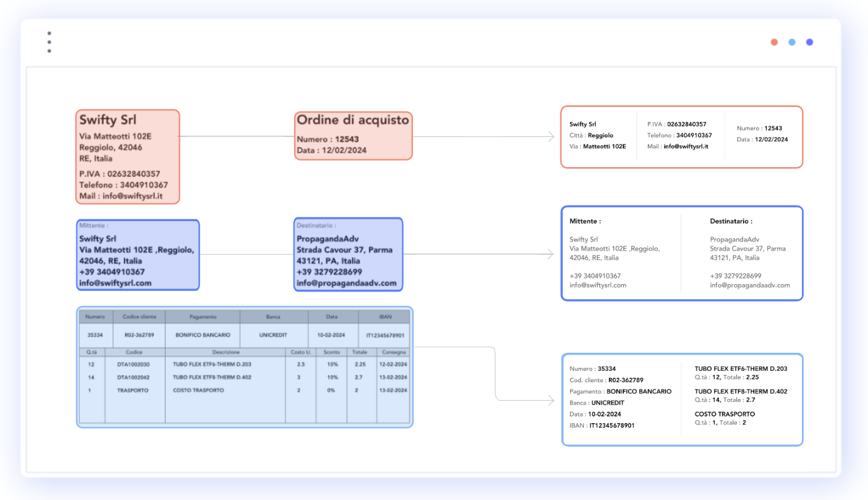
Task: Click the indigo dot in the window header
Action: pyautogui.click(x=810, y=42)
